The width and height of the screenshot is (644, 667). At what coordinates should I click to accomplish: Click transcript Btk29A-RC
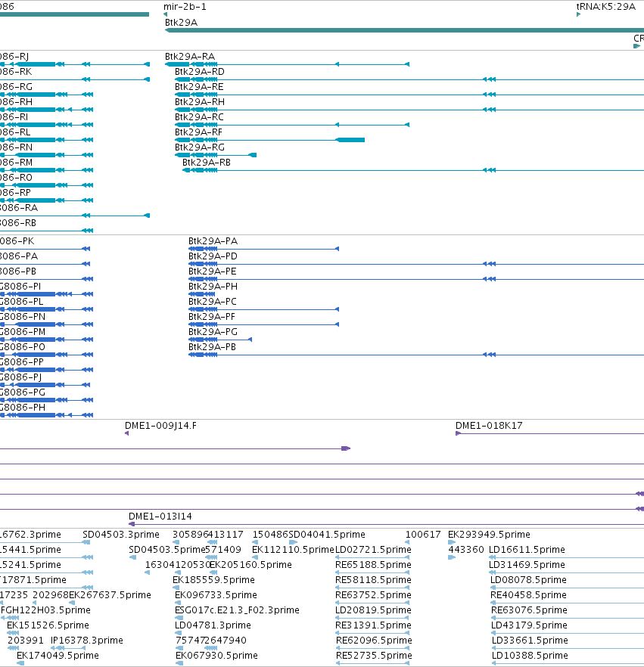(x=292, y=125)
